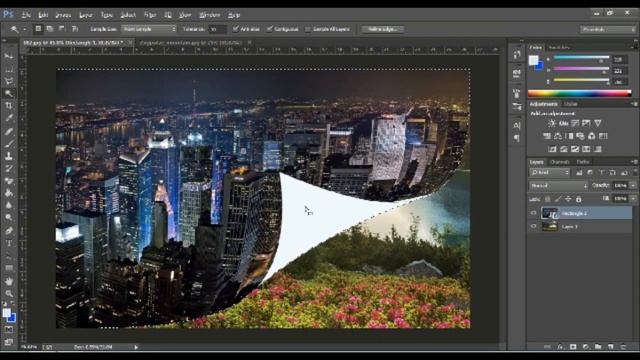
Task: Open the Opacity slider arrow
Action: [x=633, y=185]
